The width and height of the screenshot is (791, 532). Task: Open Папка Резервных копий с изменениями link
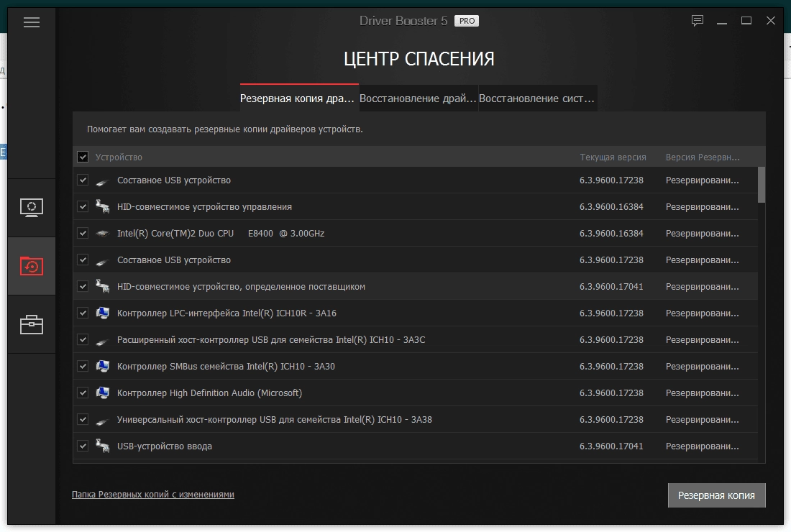click(x=153, y=495)
